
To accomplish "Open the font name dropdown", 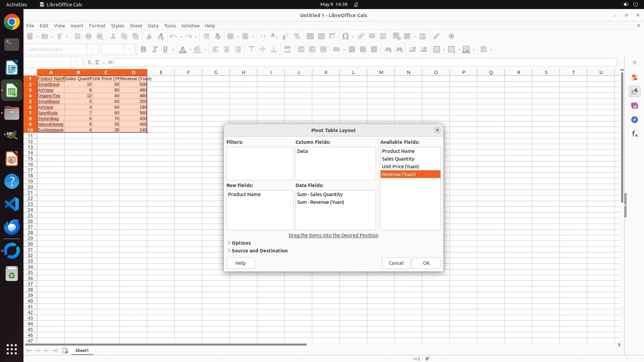I will pos(93,49).
